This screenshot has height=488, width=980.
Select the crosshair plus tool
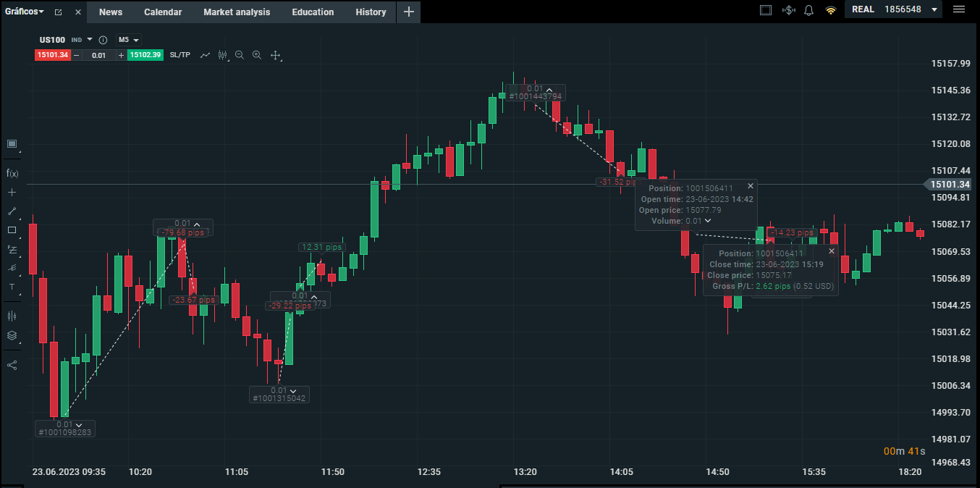12,193
